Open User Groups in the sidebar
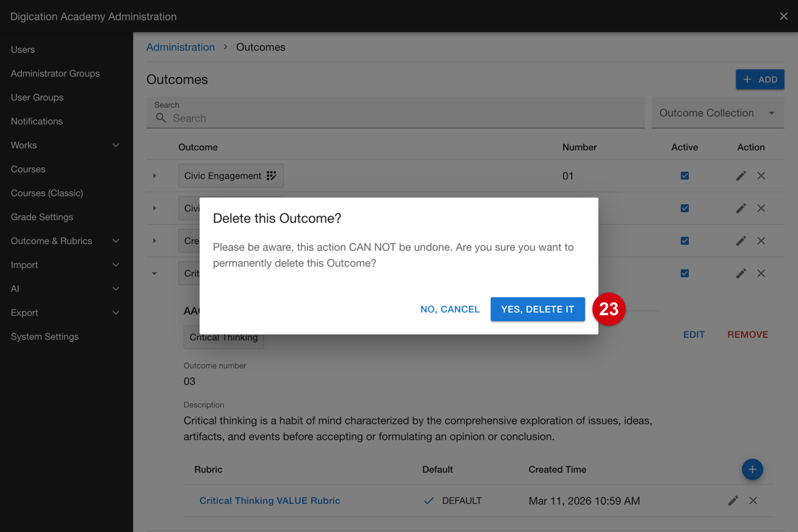 (x=37, y=98)
